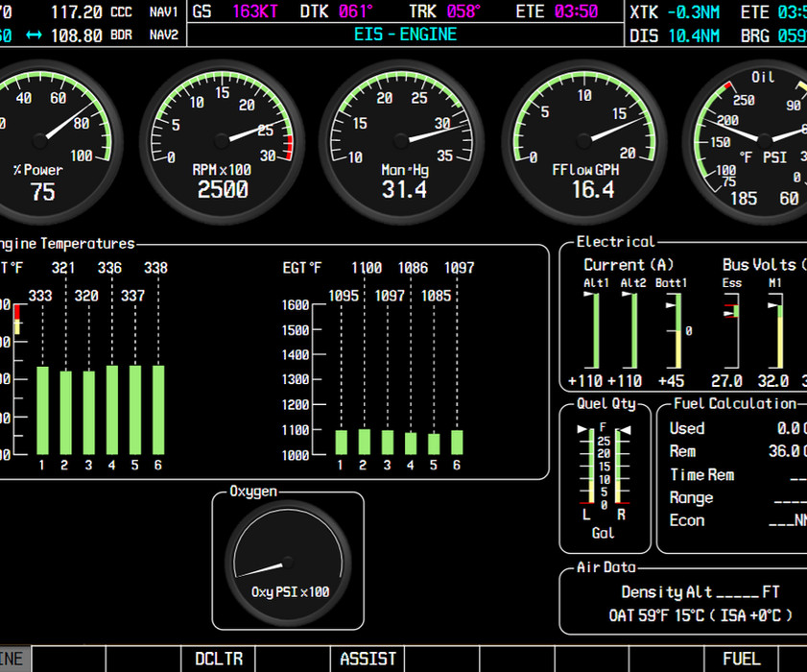Viewport: 807px width, 672px height.
Task: Toggle the DCLTR declutter softkey
Action: point(218,659)
